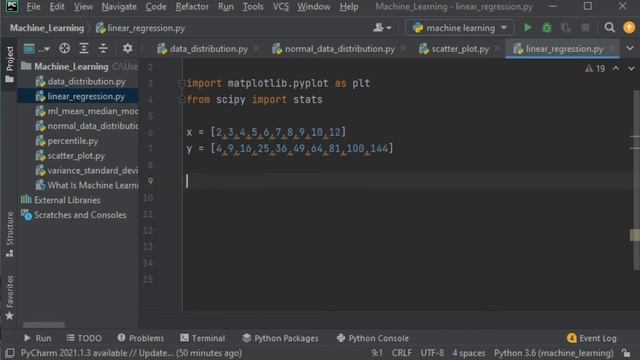Open the Navigate menu
This screenshot has height=360, width=640.
[x=119, y=7]
